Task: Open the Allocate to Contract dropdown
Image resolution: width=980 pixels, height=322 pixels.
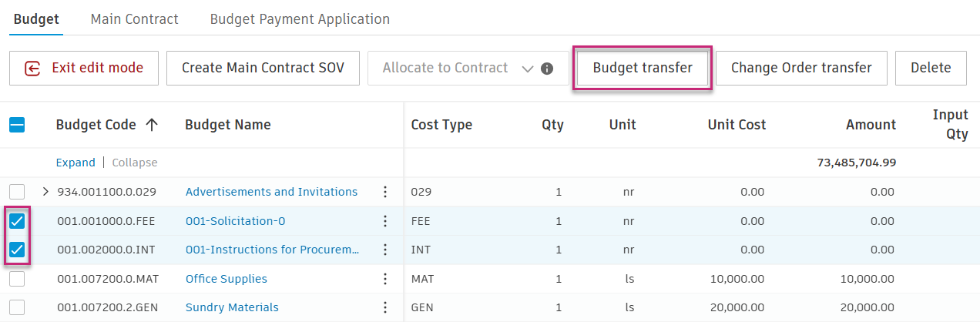Action: [x=527, y=68]
